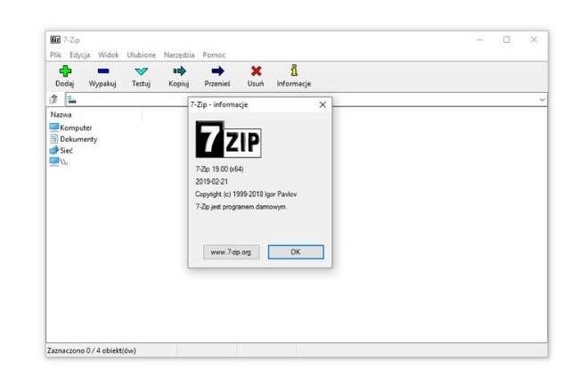
Task: Expand the address bar dropdown arrow
Action: click(x=542, y=100)
